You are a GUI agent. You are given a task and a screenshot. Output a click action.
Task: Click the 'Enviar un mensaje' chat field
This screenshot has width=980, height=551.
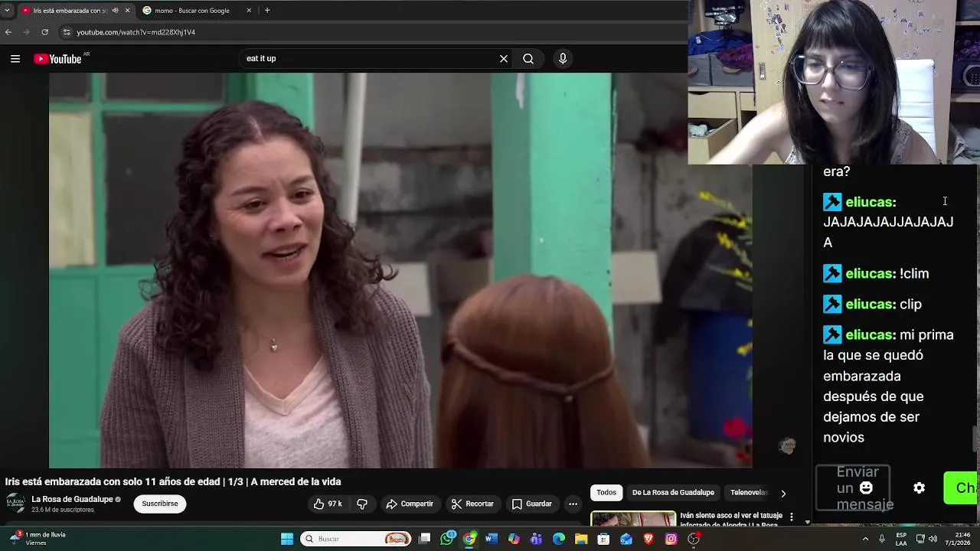click(x=852, y=487)
